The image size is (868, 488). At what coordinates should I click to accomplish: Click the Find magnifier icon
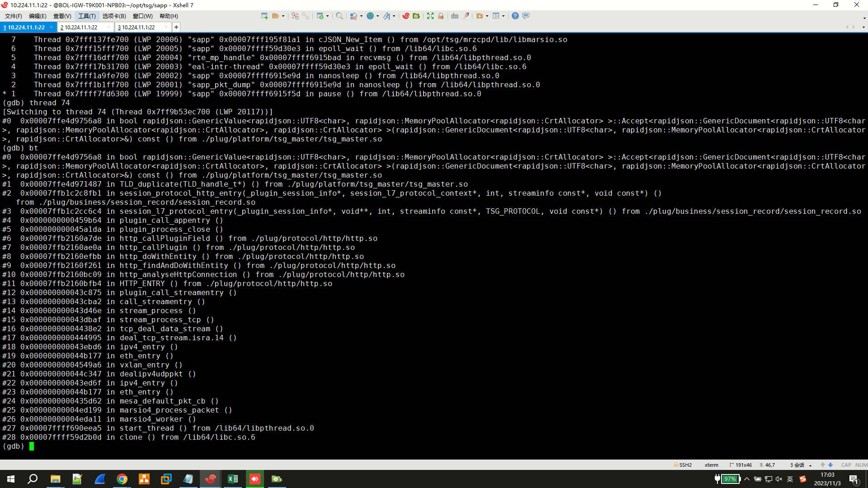(x=339, y=16)
